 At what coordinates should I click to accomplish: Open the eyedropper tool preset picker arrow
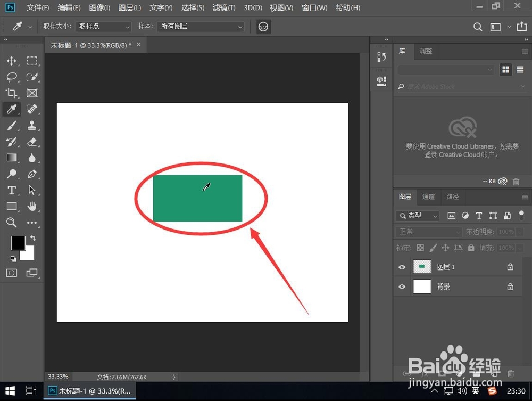coord(30,27)
